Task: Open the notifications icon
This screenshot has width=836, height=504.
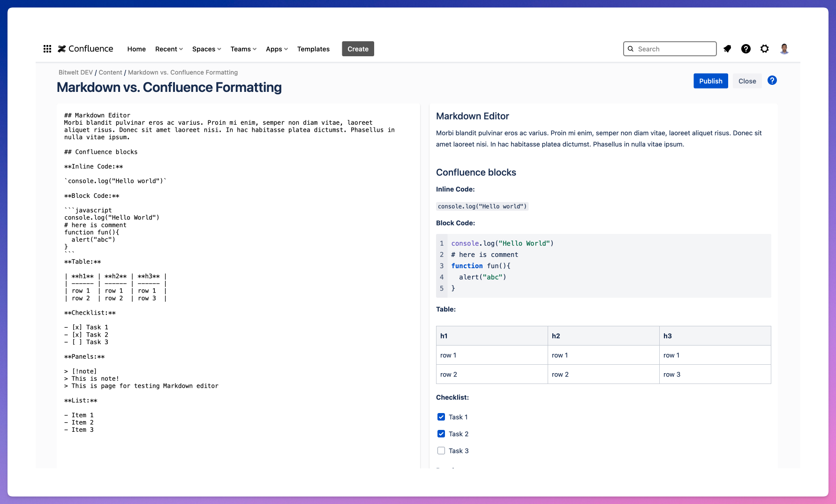Action: (x=727, y=49)
